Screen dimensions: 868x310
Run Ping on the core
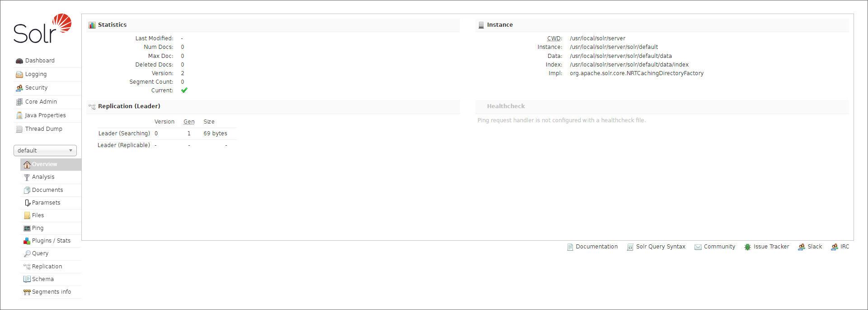tap(38, 228)
